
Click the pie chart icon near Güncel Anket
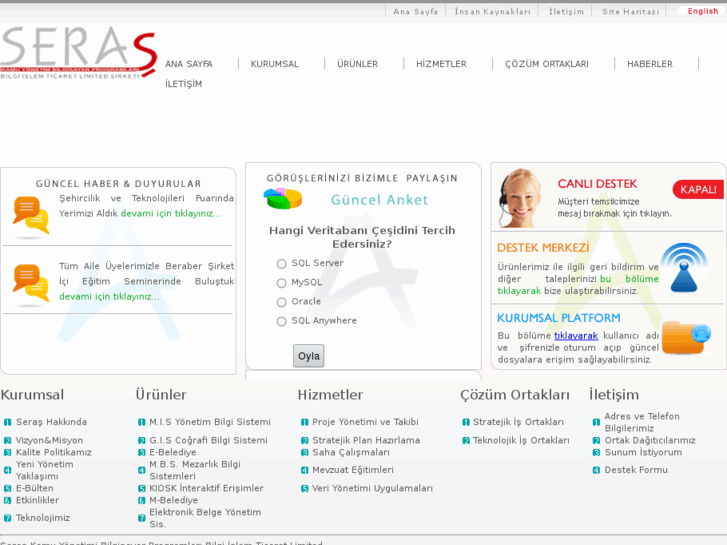pos(283,199)
